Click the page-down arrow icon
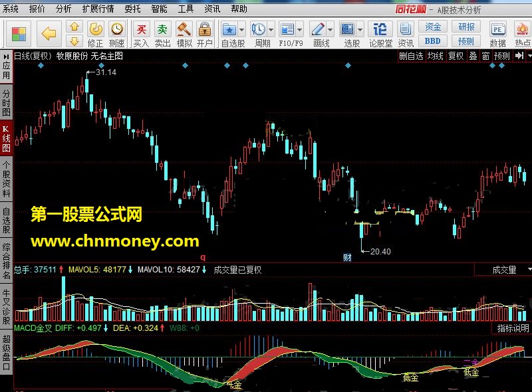 coord(74,41)
